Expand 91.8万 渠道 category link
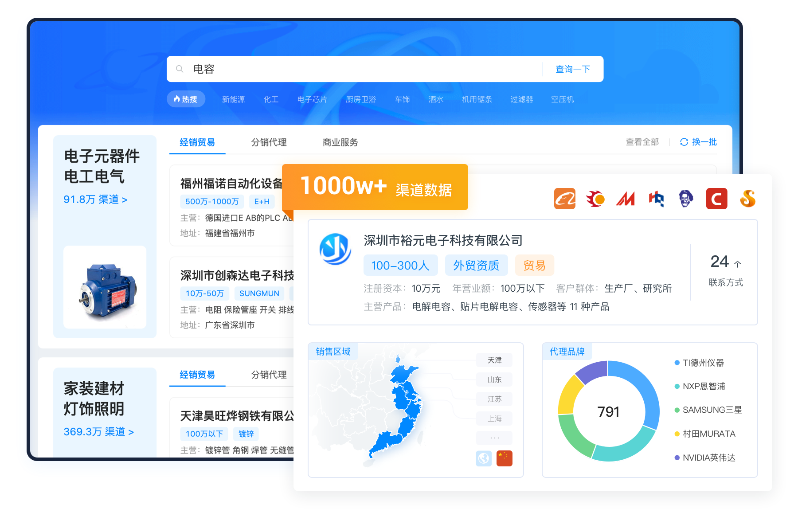The width and height of the screenshot is (798, 532). (x=96, y=199)
